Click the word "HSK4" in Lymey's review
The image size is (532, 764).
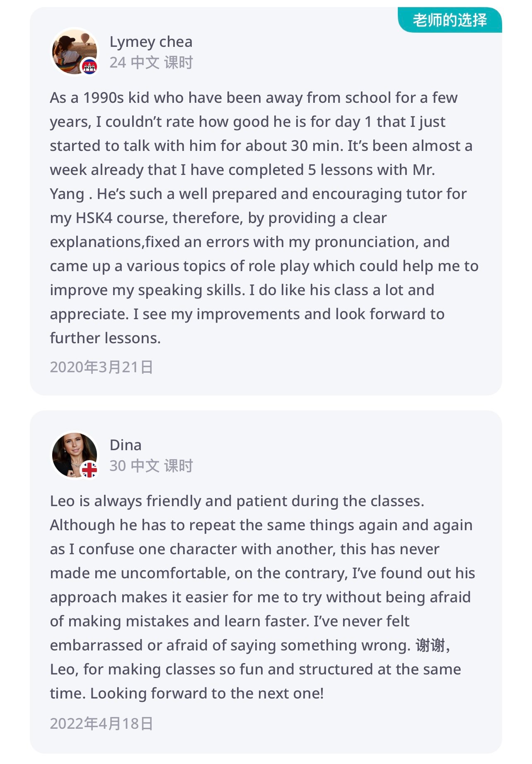pos(94,218)
